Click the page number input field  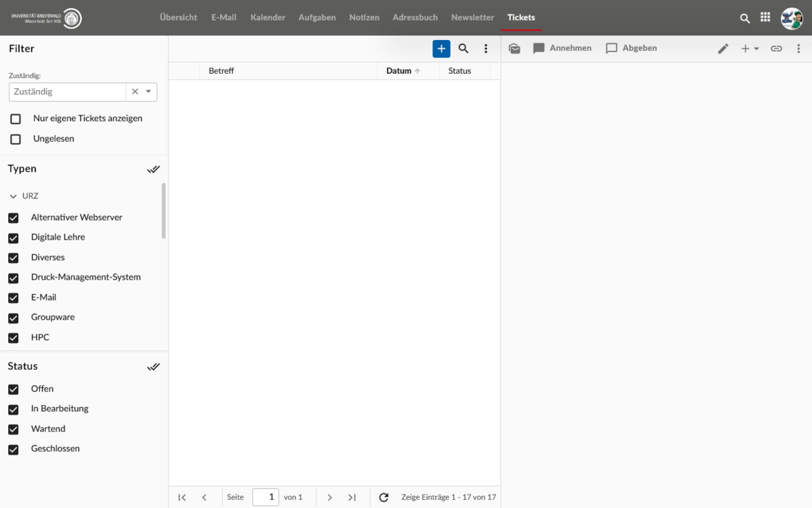pyautogui.click(x=265, y=497)
